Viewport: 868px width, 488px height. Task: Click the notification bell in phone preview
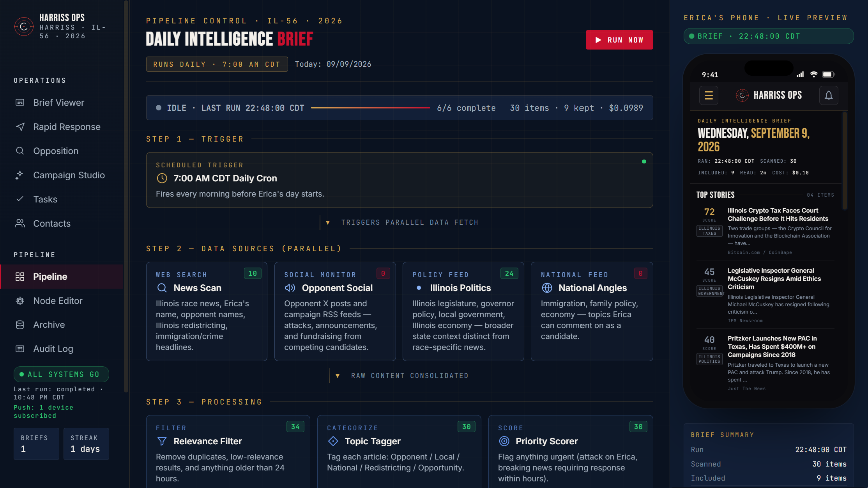click(x=829, y=95)
